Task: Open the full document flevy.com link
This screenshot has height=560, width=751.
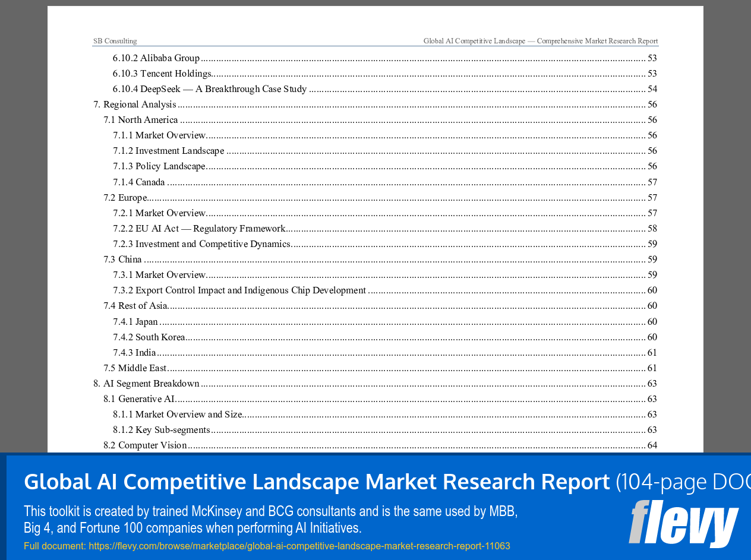Action: click(x=299, y=545)
